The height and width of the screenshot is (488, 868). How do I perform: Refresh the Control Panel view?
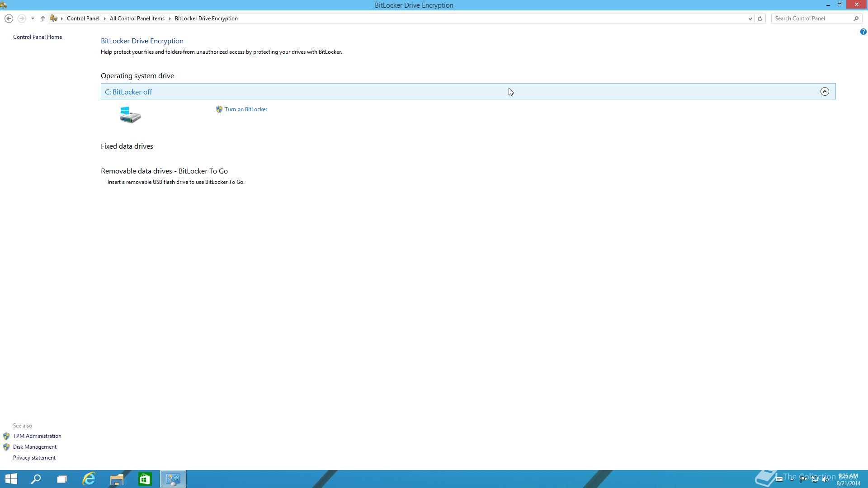coord(760,19)
